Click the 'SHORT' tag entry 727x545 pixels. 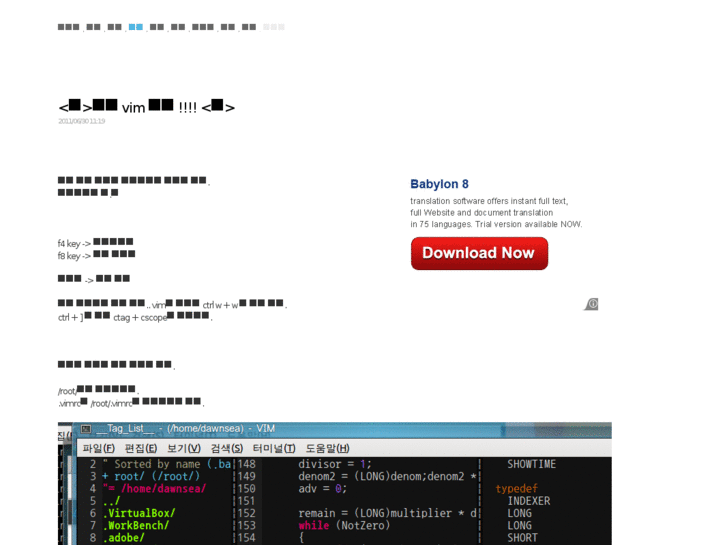click(522, 538)
